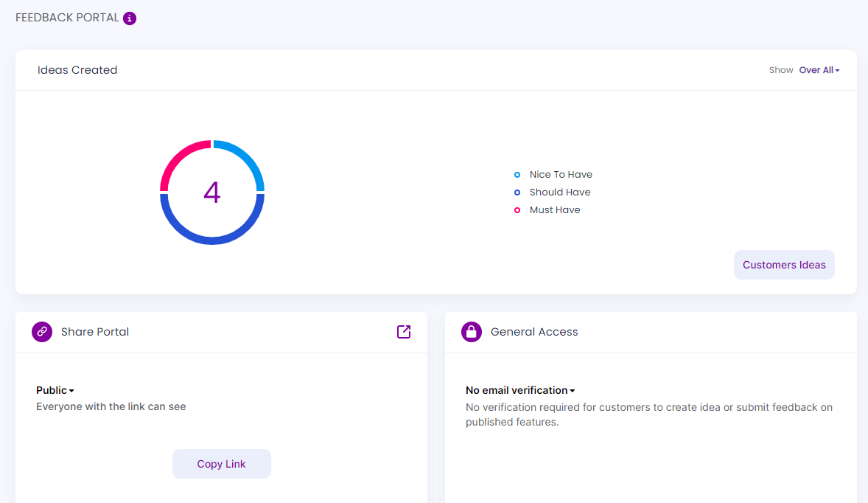Click the chain link icon on Share Portal

[42, 331]
